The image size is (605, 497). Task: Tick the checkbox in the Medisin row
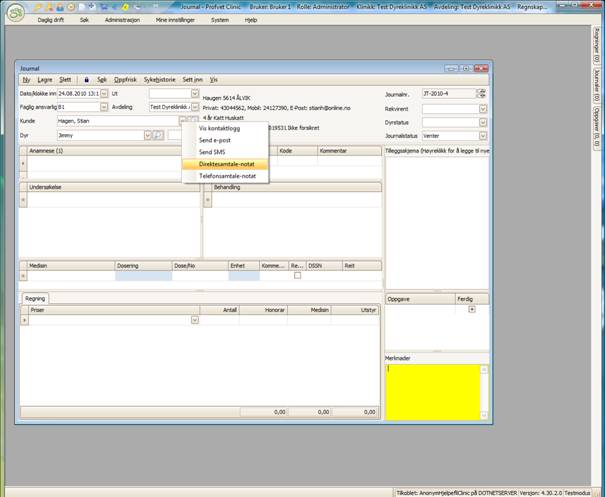(x=297, y=275)
